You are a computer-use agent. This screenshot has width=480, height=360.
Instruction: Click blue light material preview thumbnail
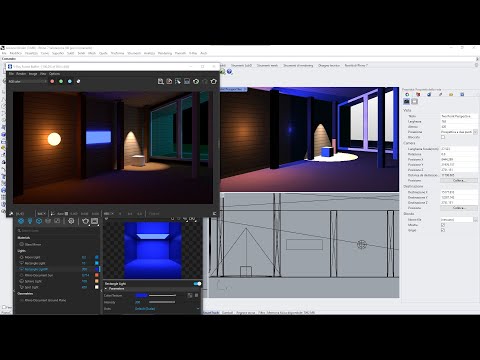pos(153,250)
